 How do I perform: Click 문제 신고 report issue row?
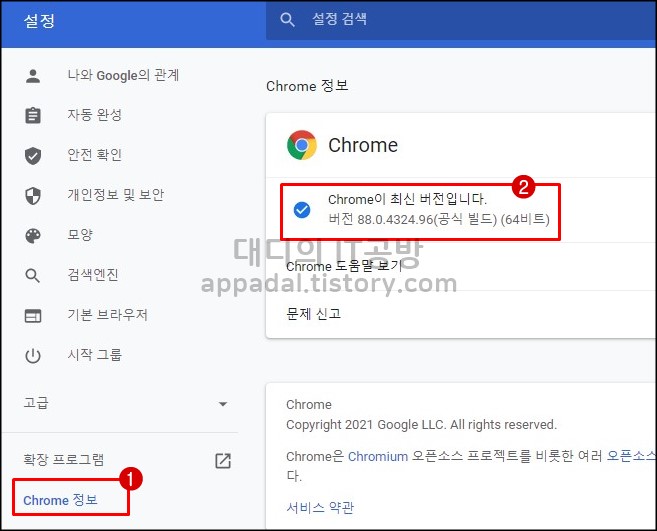pos(461,314)
